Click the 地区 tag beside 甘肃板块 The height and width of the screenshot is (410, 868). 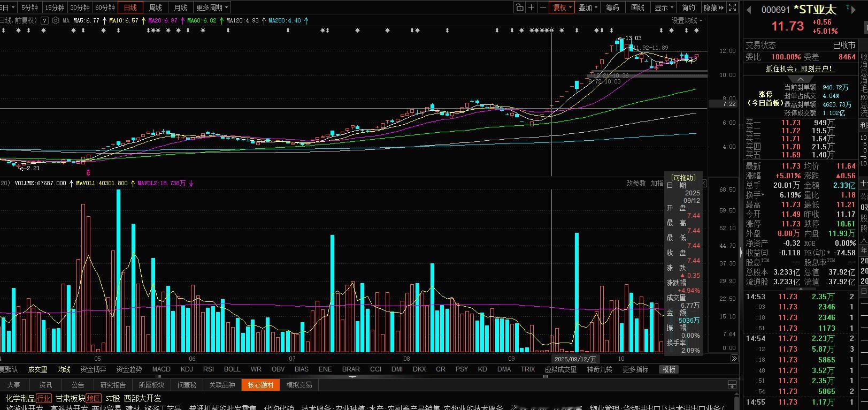pyautogui.click(x=94, y=399)
